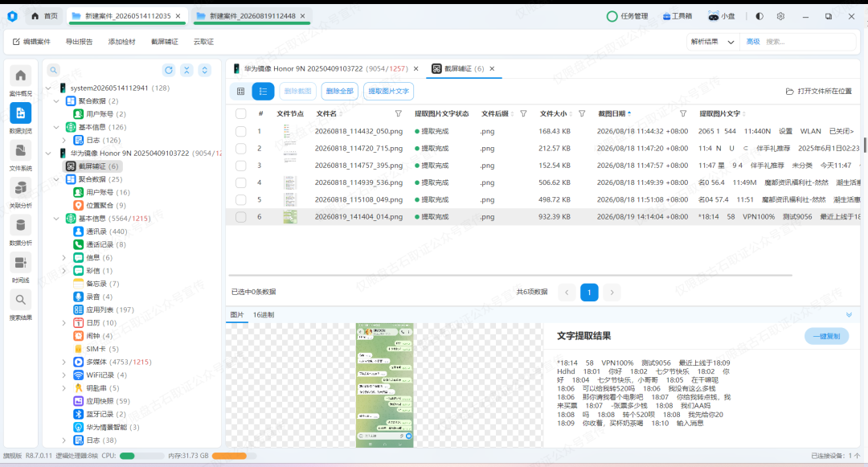Image resolution: width=868 pixels, height=467 pixels.
Task: Click the tree search magnifier icon
Action: tap(54, 70)
